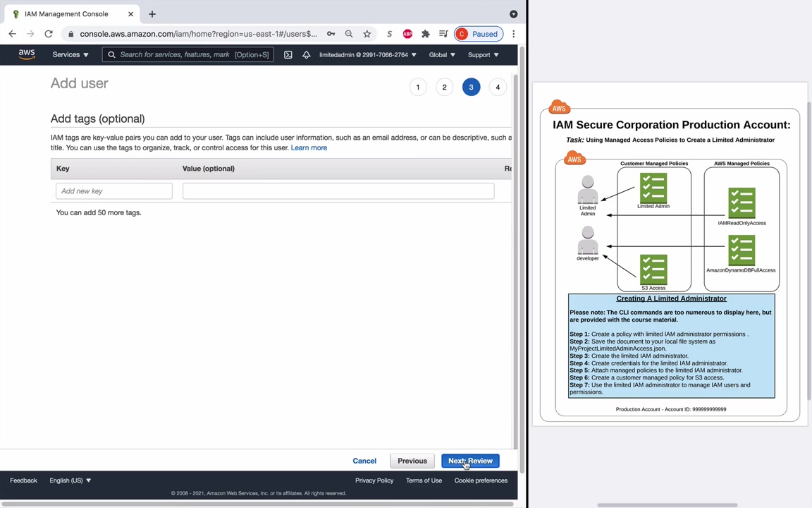Screen dimensions: 812x508
Task: Go to step 2 of Add user
Action: pyautogui.click(x=444, y=87)
